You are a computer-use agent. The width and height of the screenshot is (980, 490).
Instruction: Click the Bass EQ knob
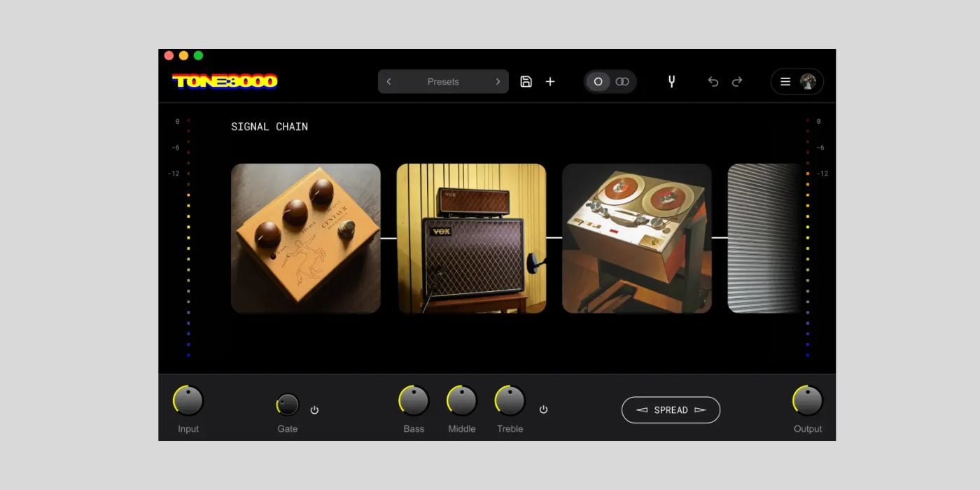(414, 400)
